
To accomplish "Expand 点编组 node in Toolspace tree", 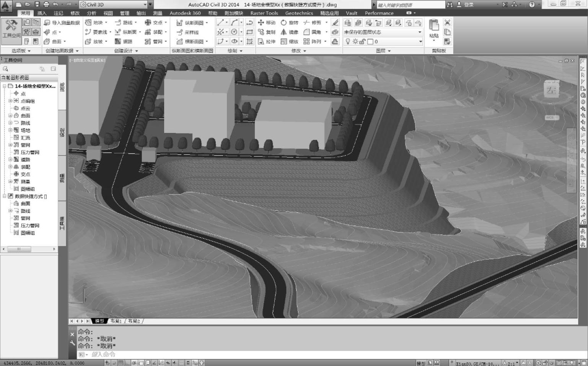I will coord(10,101).
